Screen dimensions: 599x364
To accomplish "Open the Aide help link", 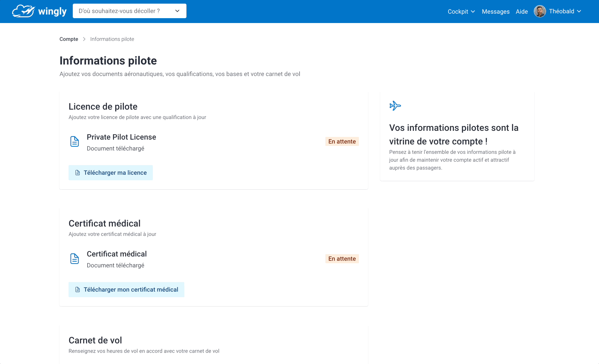I will [x=522, y=12].
